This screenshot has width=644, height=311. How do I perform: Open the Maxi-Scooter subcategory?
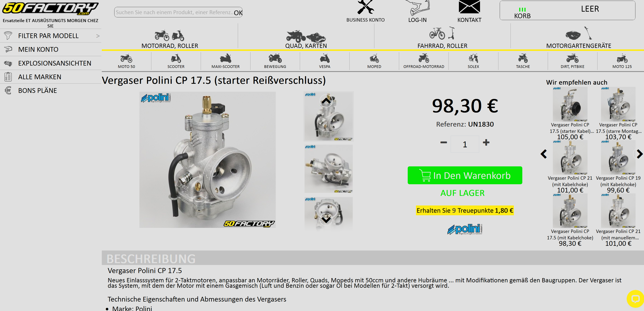tap(226, 61)
